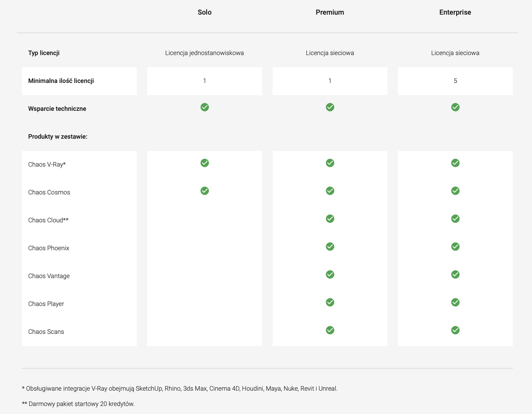Screen dimensions: 532x414
Task: Click Premium checkmark for Chaos V-Ray
Action: [x=330, y=163]
